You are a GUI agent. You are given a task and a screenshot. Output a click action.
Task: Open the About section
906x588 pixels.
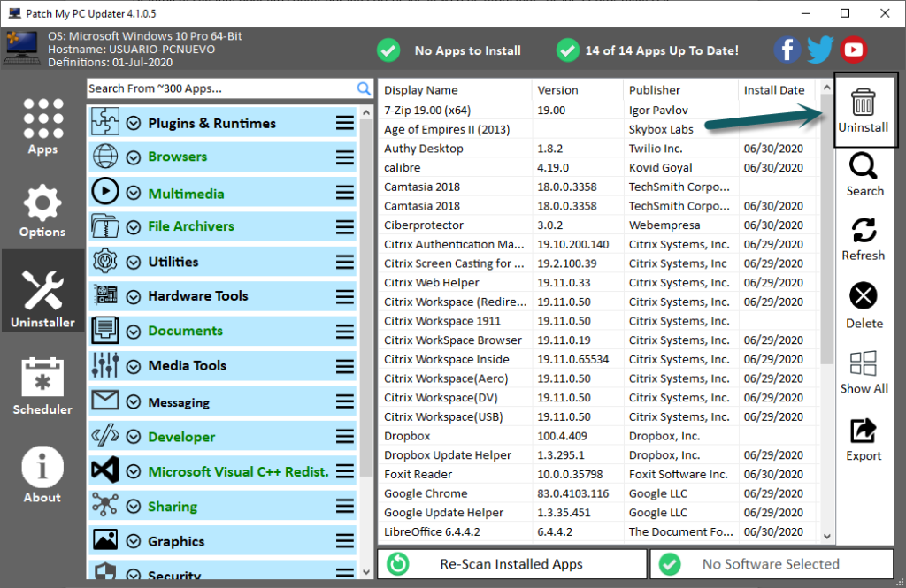pyautogui.click(x=42, y=474)
